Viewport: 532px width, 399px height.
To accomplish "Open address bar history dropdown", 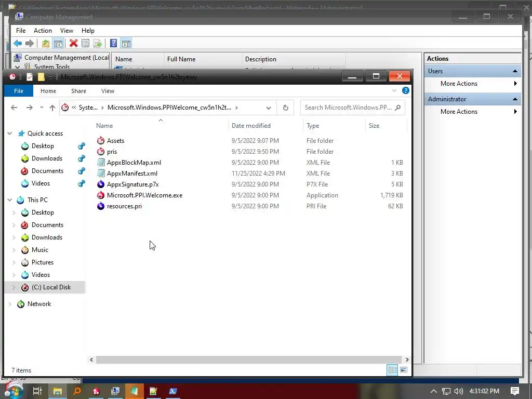I will 269,108.
